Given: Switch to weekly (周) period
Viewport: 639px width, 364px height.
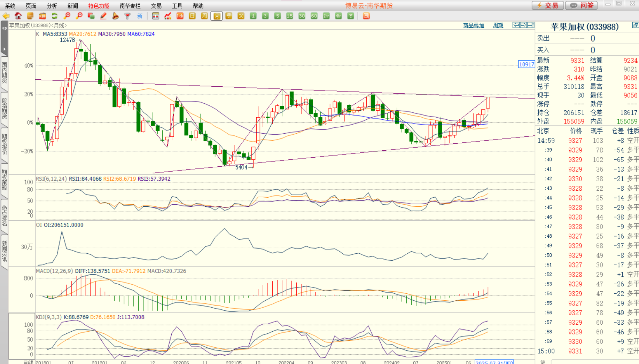Looking at the screenshot, I should pos(204,16).
